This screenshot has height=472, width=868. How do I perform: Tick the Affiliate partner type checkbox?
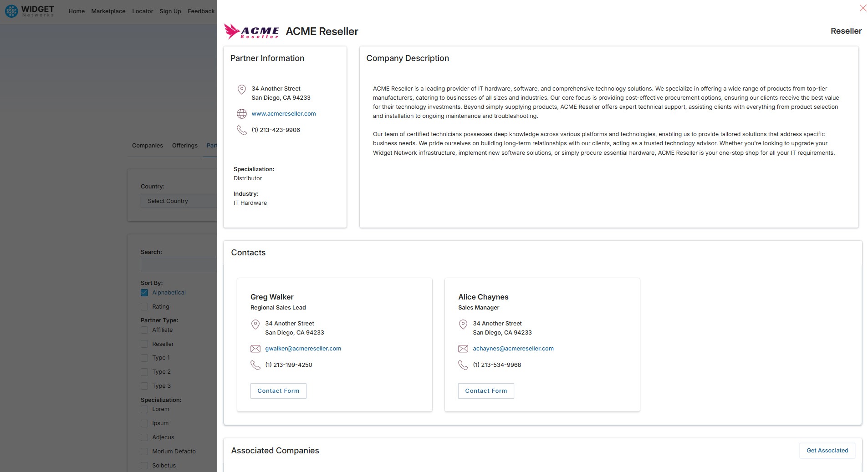[144, 330]
